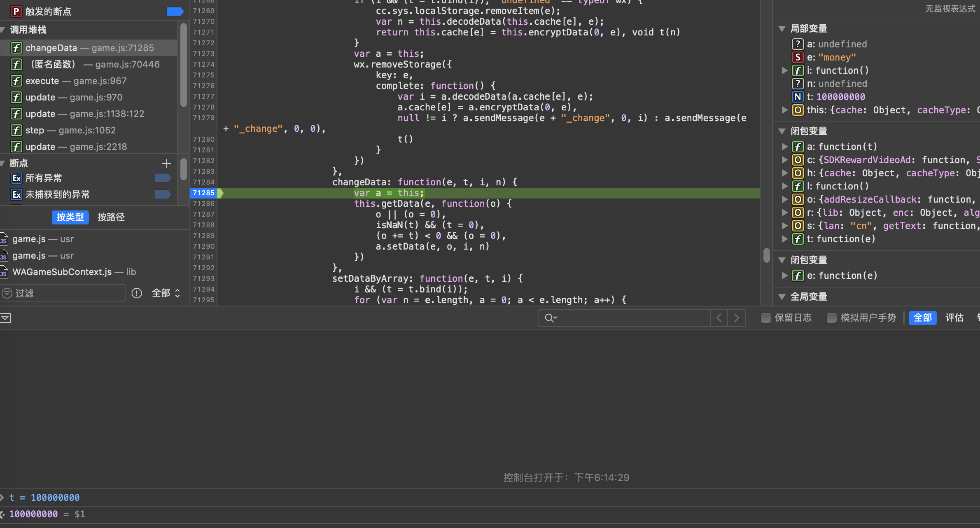Click the O icon beside c: {SDKRewardVideoAd

click(798, 160)
